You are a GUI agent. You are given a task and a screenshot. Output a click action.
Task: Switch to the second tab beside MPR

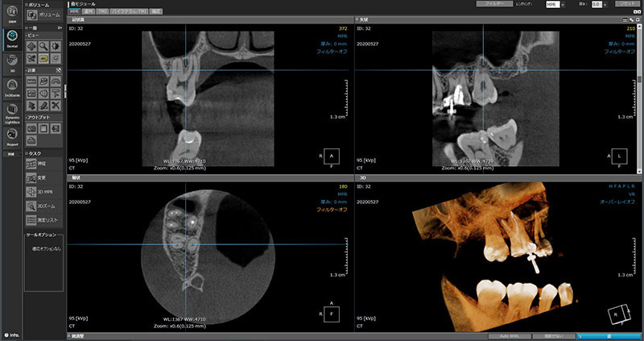89,11
